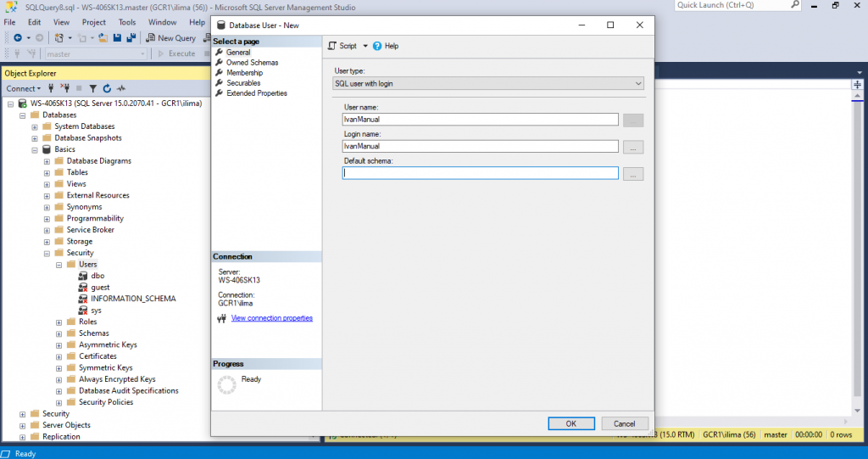Image resolution: width=868 pixels, height=459 pixels.
Task: Open the Window menu
Action: pos(162,22)
